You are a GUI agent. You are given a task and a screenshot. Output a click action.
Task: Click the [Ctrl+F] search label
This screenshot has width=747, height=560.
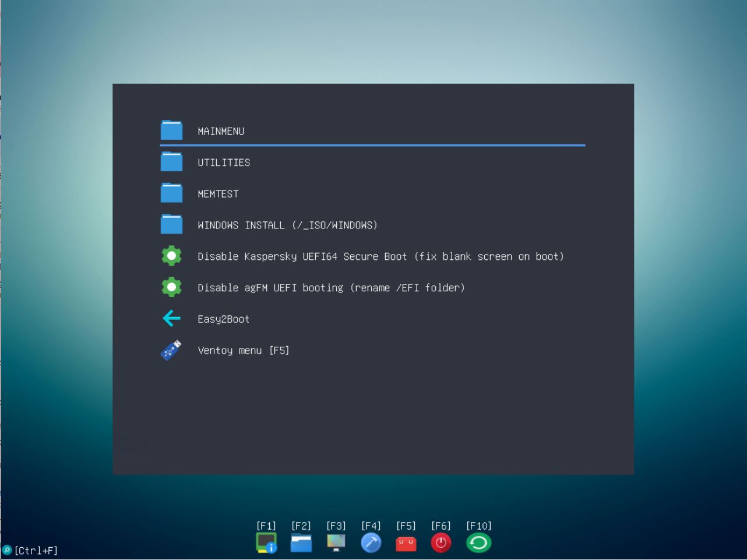click(x=36, y=550)
